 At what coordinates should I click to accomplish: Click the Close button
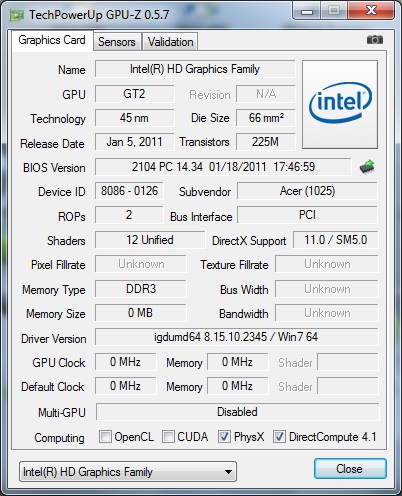pos(350,469)
